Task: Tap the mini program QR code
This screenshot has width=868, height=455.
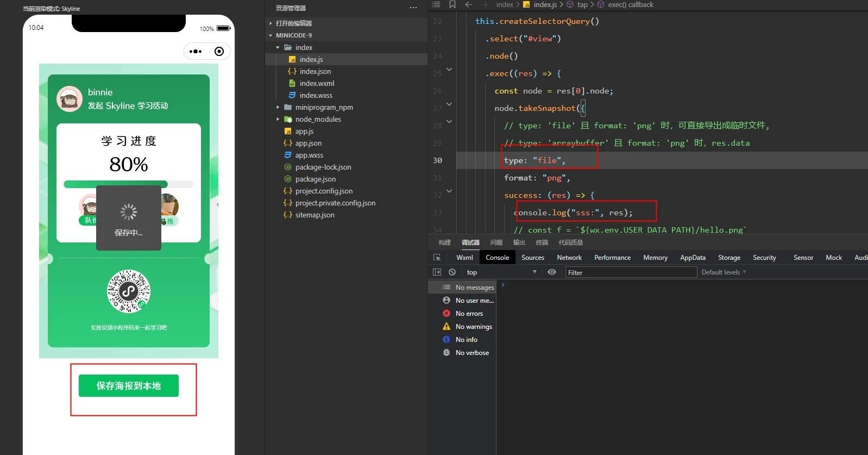Action: point(129,291)
